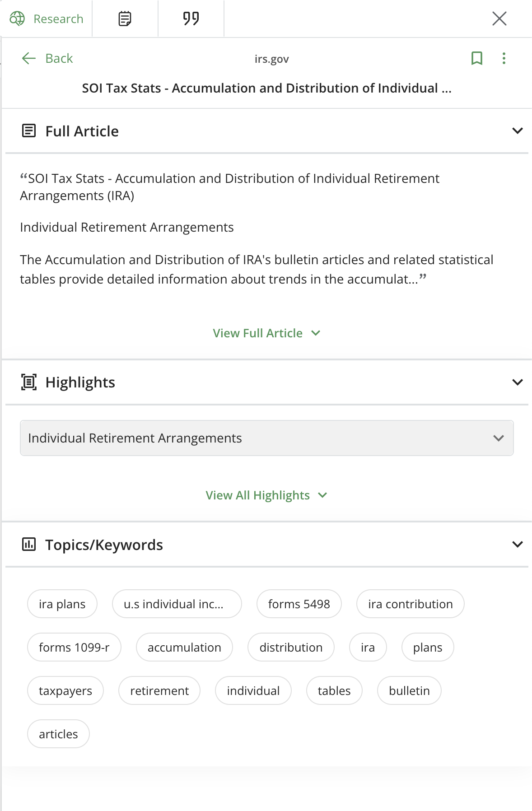Viewport: 532px width, 811px height.
Task: Click the Highlights section icon
Action: tap(29, 382)
